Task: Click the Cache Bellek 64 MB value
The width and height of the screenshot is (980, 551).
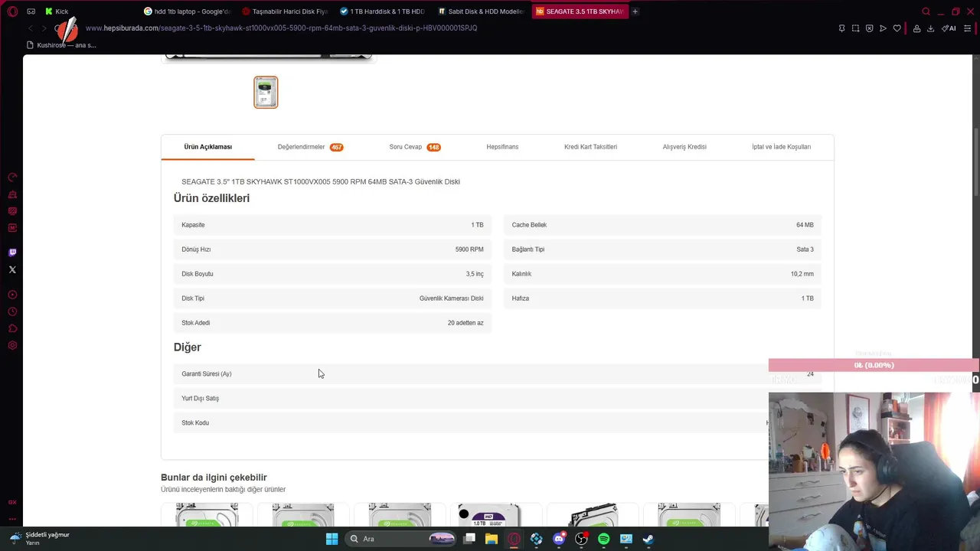Action: (x=805, y=225)
